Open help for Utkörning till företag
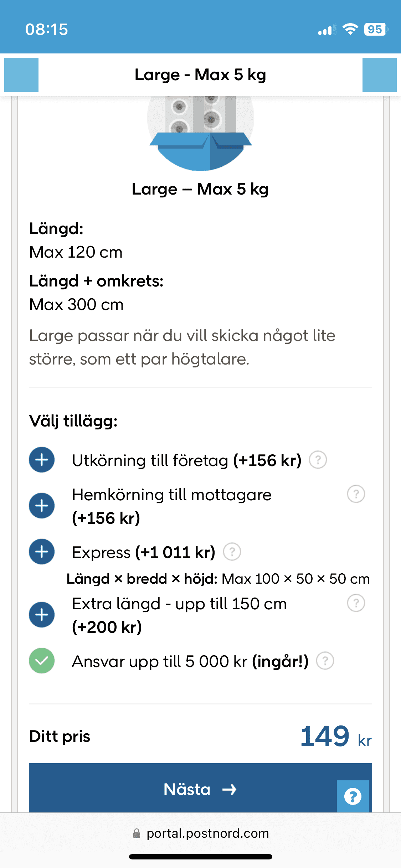 click(318, 460)
